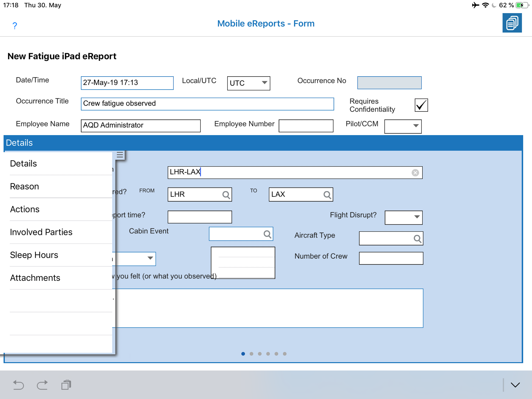Image resolution: width=532 pixels, height=399 pixels.
Task: Tap the FROM airport LHR field
Action: tap(200, 194)
